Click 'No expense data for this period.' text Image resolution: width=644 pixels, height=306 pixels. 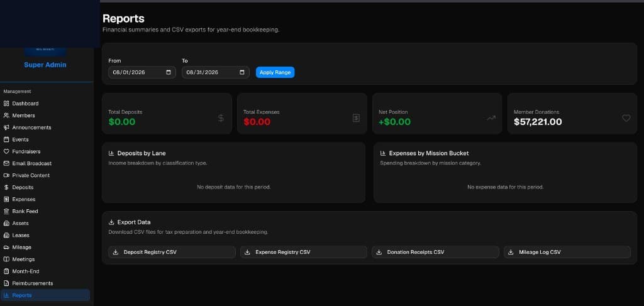(505, 187)
